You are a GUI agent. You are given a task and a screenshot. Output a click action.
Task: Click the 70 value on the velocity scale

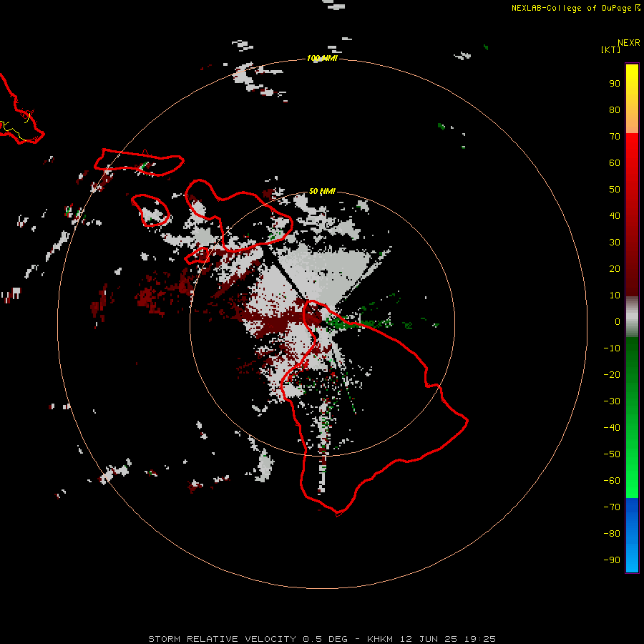[615, 137]
